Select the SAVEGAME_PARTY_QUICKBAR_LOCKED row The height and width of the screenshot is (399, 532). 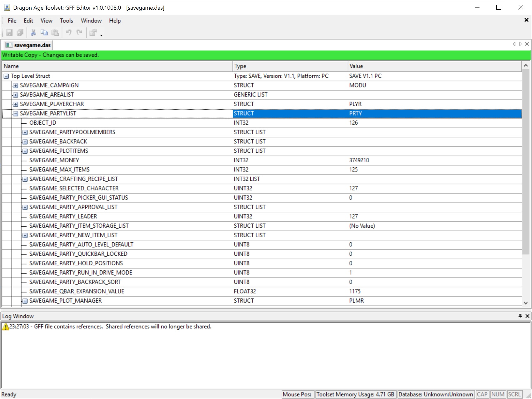click(x=262, y=254)
